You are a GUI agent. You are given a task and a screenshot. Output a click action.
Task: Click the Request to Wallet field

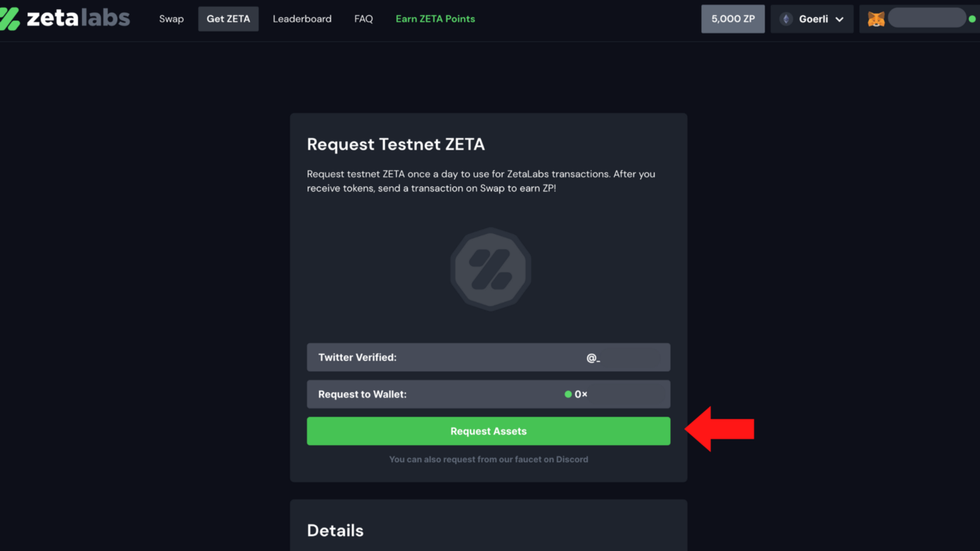click(x=489, y=394)
